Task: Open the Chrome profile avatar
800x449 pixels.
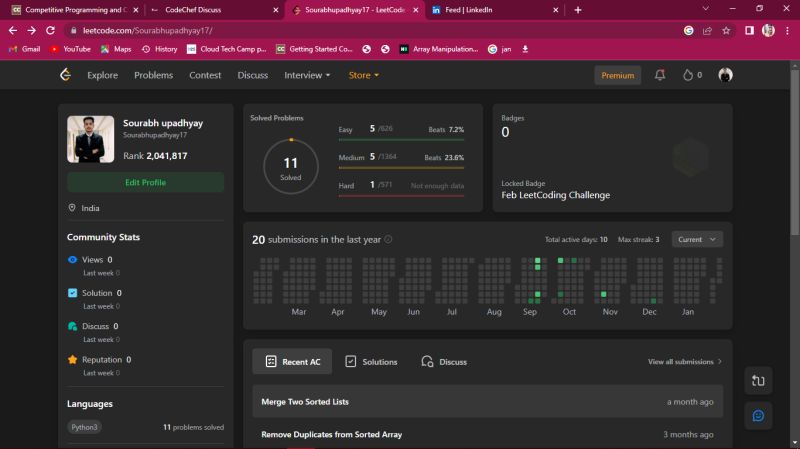Action: pos(768,31)
